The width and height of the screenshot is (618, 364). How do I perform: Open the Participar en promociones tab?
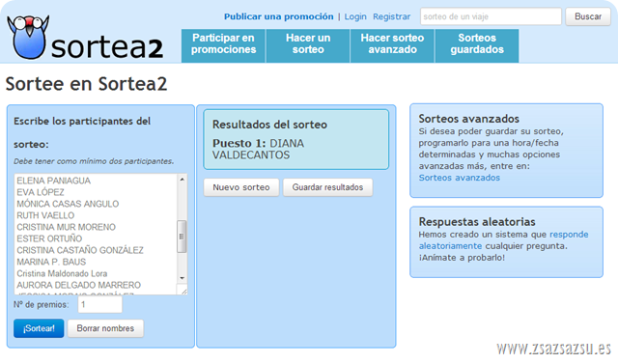point(223,45)
